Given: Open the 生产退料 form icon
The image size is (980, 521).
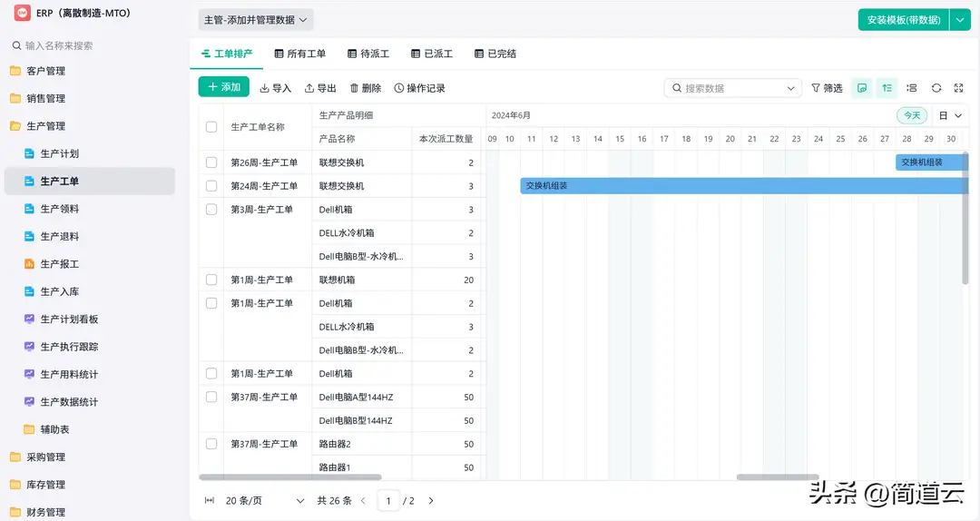Looking at the screenshot, I should pos(29,236).
